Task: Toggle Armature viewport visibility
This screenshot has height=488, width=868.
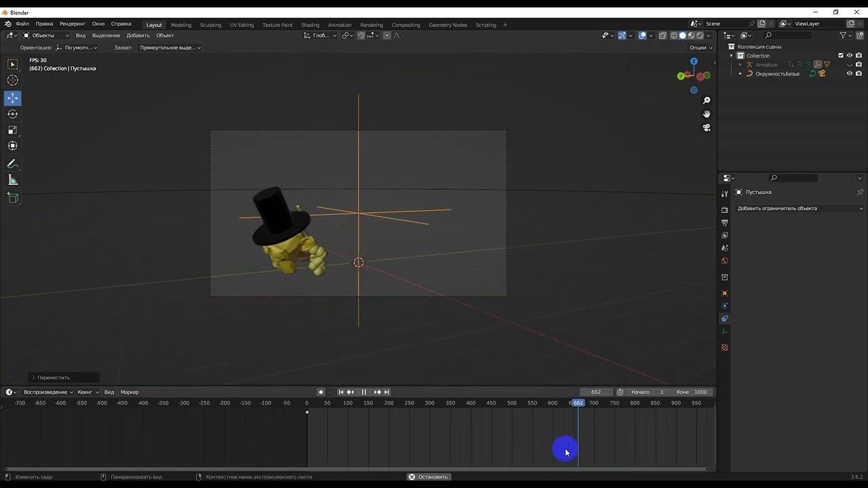Action: 850,64
